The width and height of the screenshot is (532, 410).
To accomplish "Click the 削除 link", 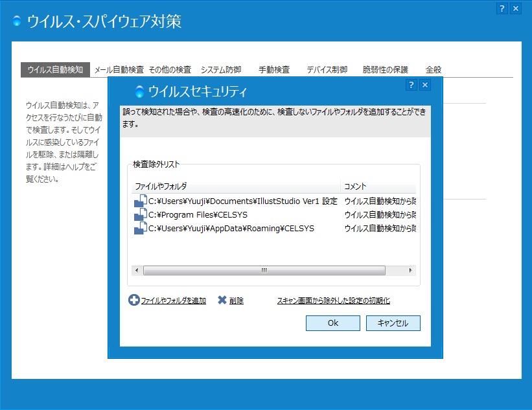I will coord(237,301).
